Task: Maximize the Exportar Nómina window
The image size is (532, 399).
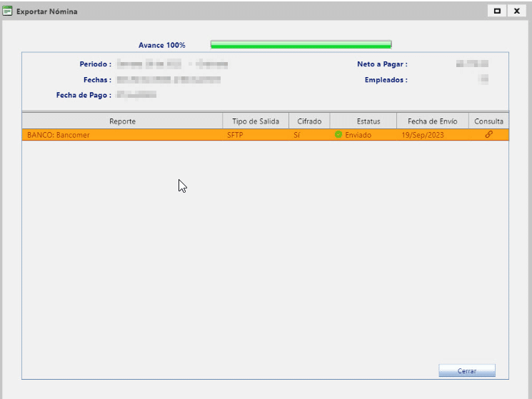Action: click(497, 11)
